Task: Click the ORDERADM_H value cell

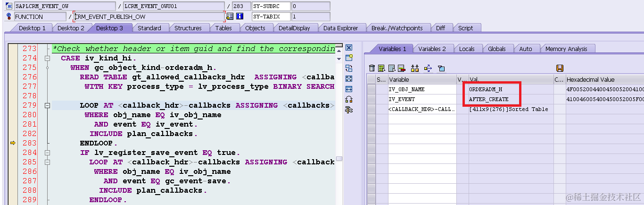Action: point(511,89)
